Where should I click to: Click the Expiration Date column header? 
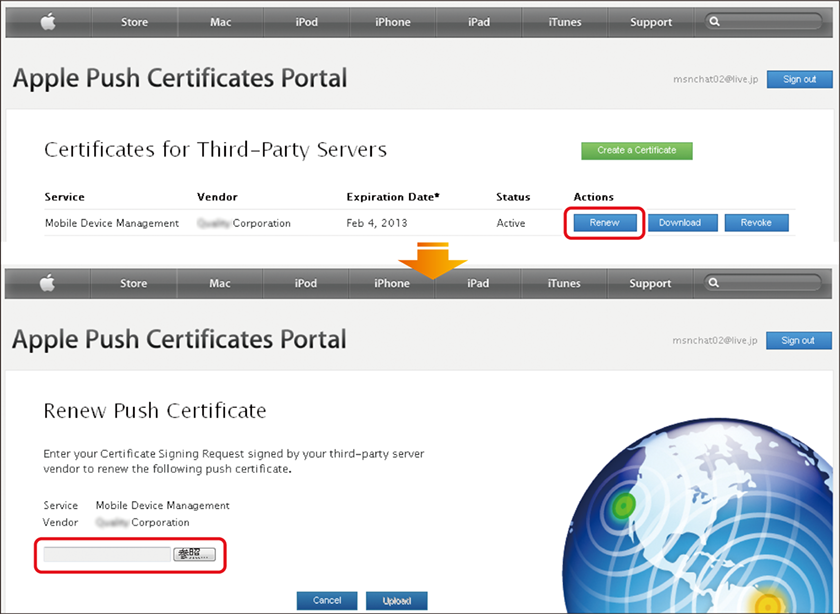393,197
